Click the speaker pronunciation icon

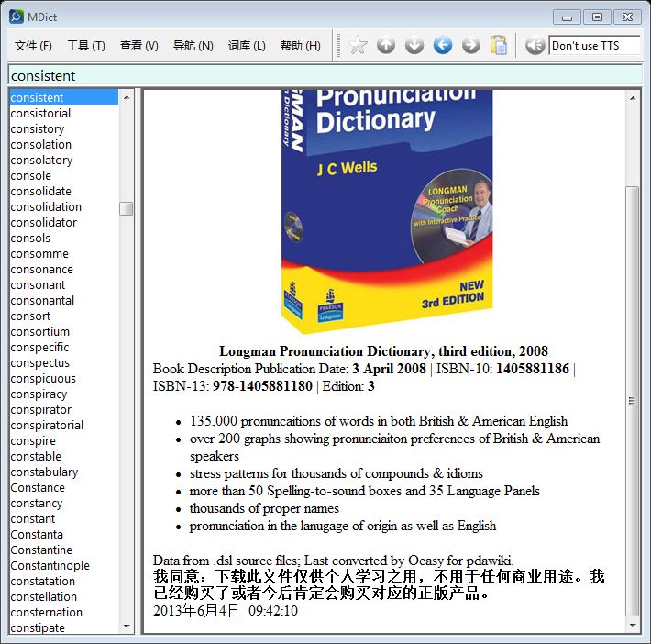[x=535, y=45]
